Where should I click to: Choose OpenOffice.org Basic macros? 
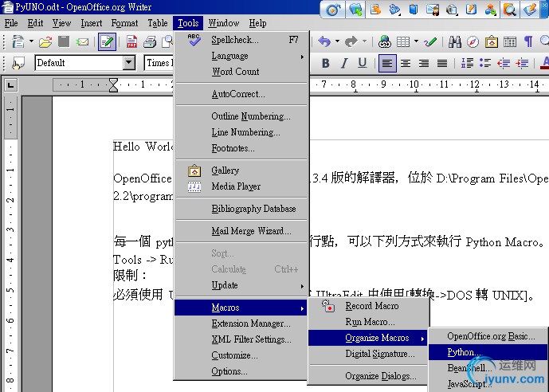(x=488, y=336)
